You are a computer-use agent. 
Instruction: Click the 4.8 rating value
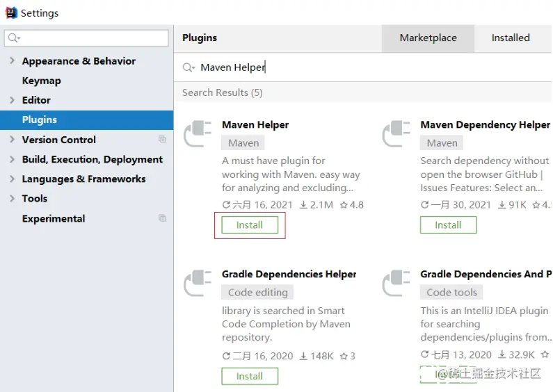pos(357,205)
